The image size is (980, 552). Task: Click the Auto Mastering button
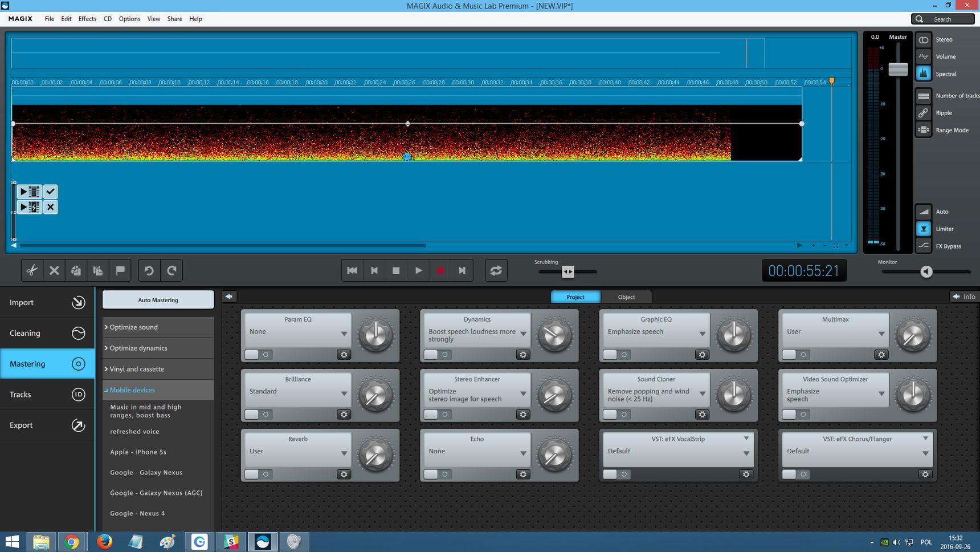point(158,300)
